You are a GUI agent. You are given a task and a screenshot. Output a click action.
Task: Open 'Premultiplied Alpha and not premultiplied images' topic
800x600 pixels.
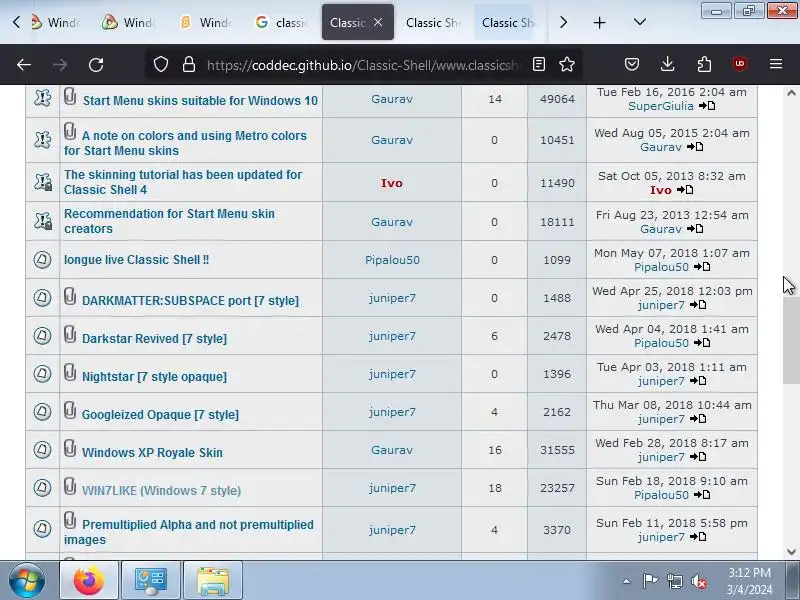tap(189, 532)
